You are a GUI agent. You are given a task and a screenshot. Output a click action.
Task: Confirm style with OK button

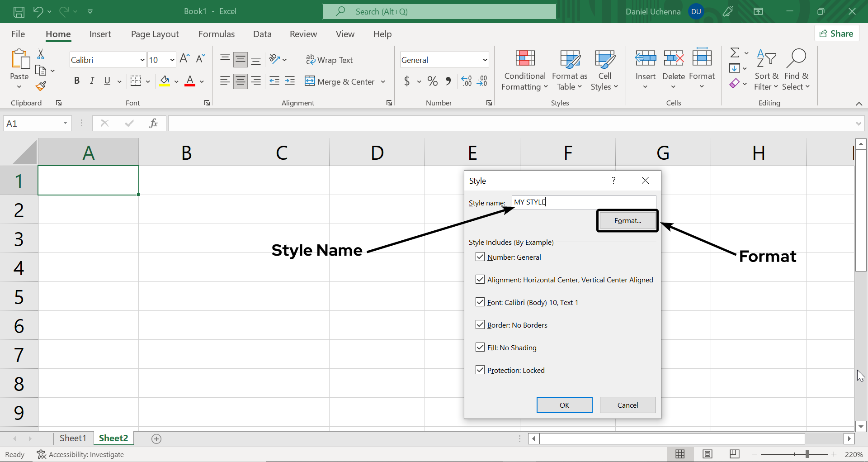[564, 405]
